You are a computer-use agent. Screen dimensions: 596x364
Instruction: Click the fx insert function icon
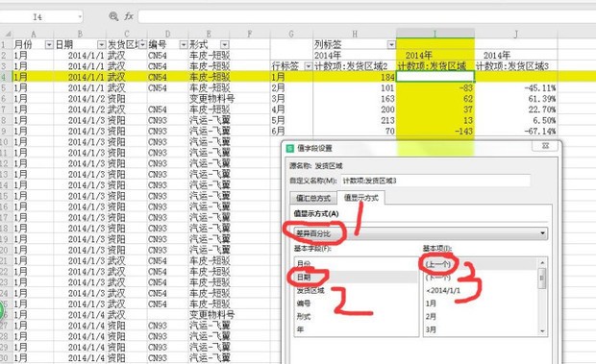click(129, 16)
